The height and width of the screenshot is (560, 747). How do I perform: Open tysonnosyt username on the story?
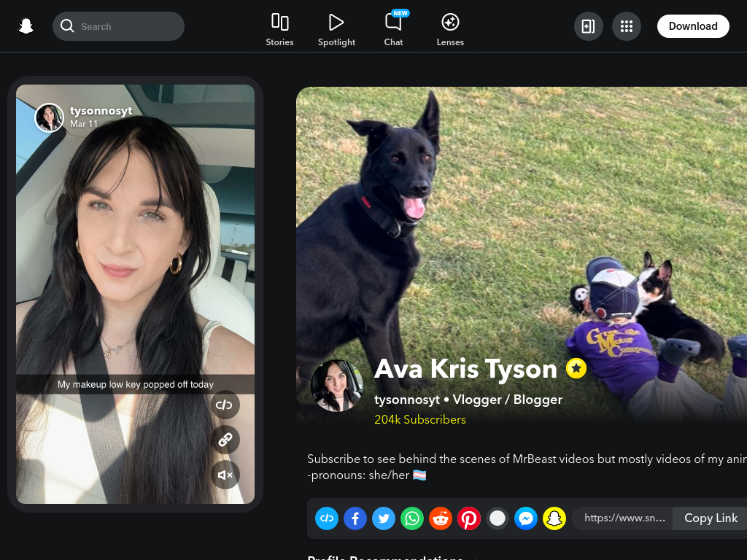[x=101, y=111]
